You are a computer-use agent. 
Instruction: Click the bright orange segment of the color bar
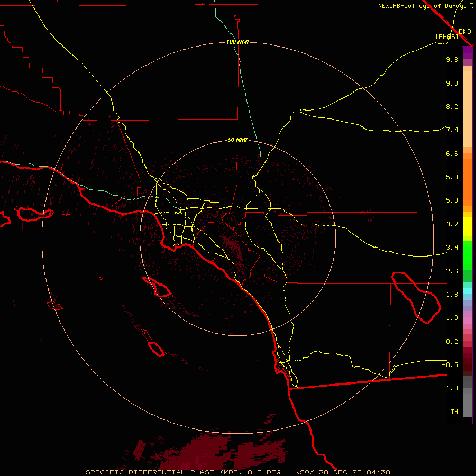coord(467,182)
